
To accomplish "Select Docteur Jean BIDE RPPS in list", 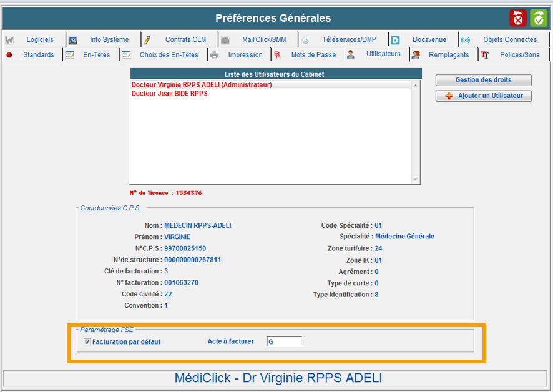I will click(x=169, y=94).
